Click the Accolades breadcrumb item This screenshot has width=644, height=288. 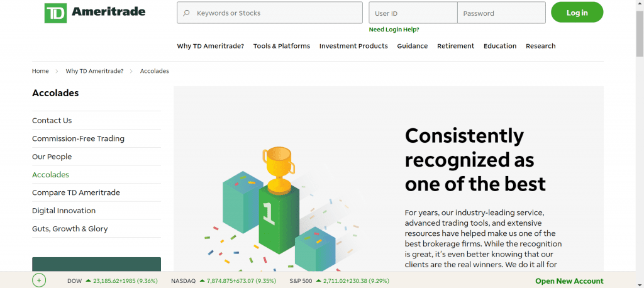point(155,71)
